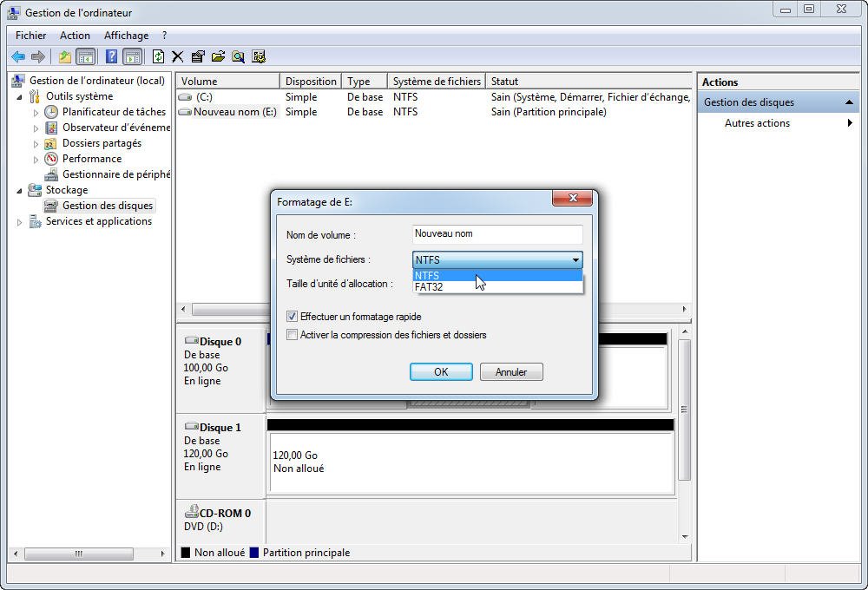Click the magnifier Explore toolbar icon
The width and height of the screenshot is (868, 590).
(238, 56)
